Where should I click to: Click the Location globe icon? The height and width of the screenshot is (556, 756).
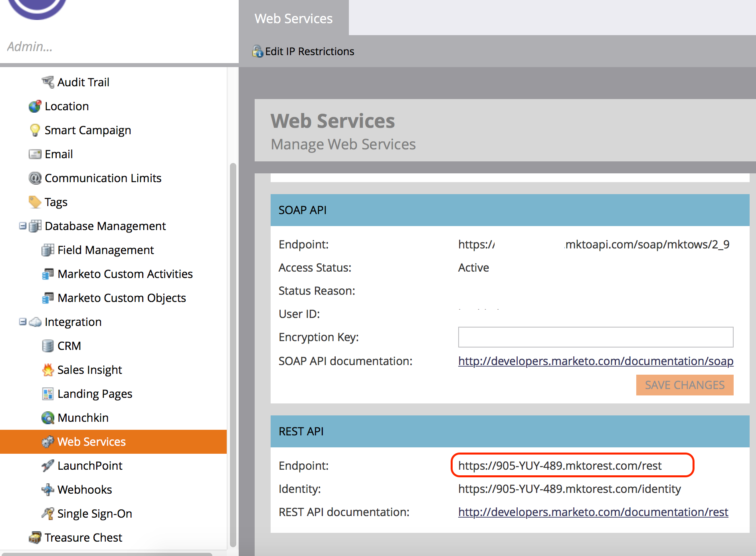point(35,106)
